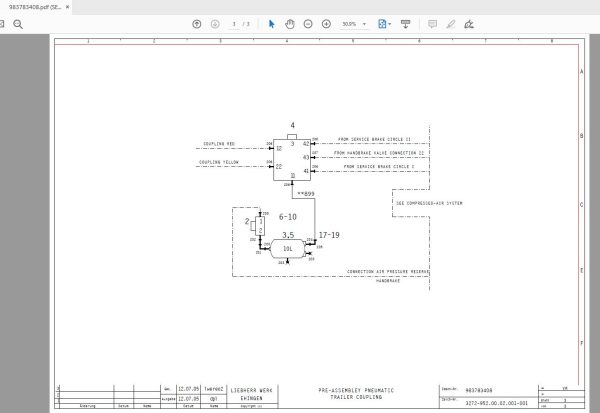Switch to the 983783408.pdf tab
Screen dimensions: 600x413
pyautogui.click(x=35, y=7)
